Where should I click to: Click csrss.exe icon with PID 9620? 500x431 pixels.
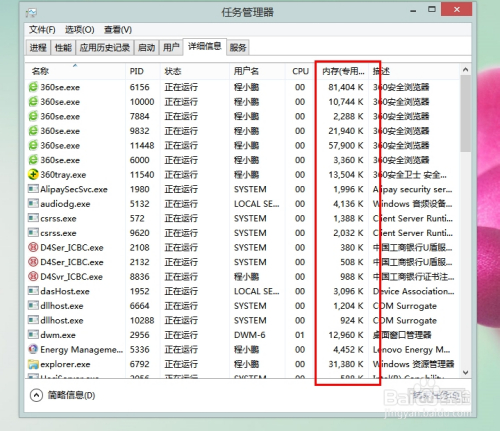coord(33,233)
